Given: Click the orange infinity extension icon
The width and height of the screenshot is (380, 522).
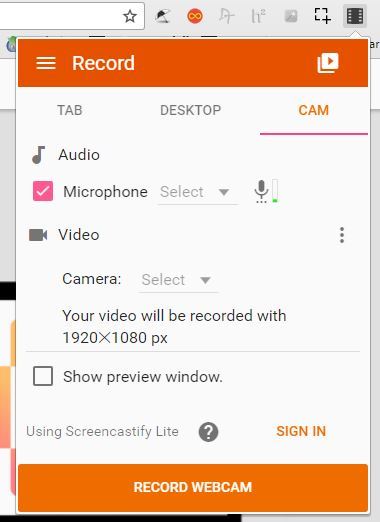Looking at the screenshot, I should [195, 16].
